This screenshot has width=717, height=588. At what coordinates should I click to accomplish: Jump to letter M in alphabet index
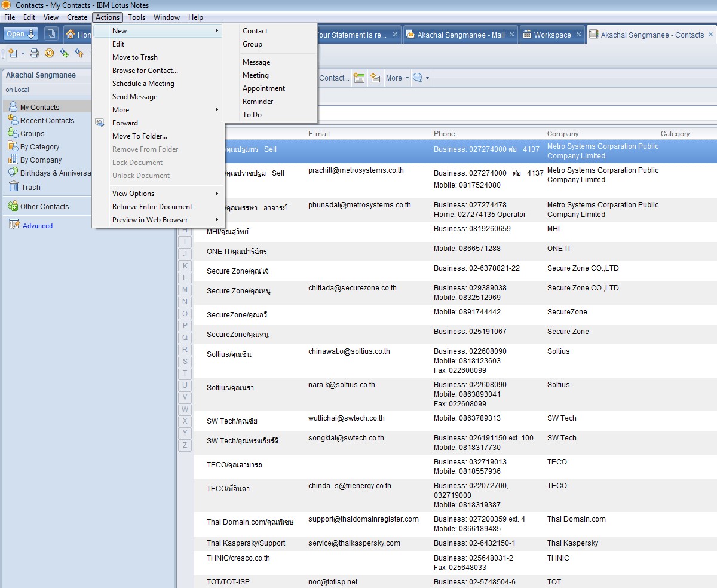point(185,290)
